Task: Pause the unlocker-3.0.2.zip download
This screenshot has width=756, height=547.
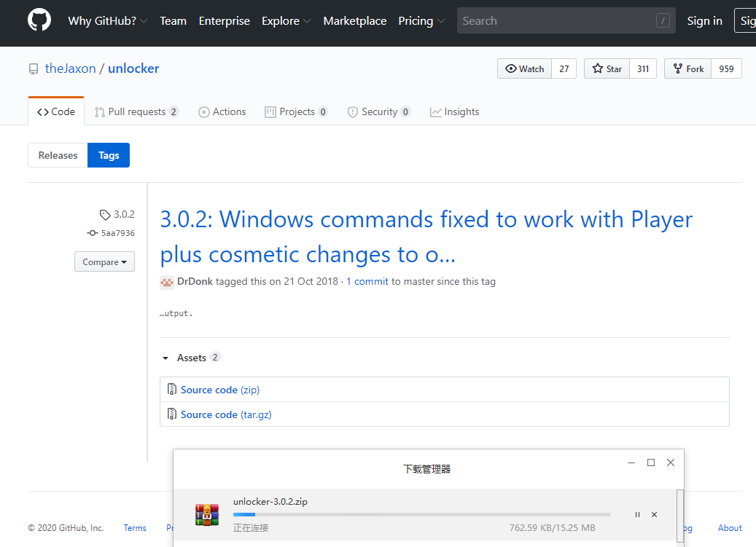Action: (637, 515)
